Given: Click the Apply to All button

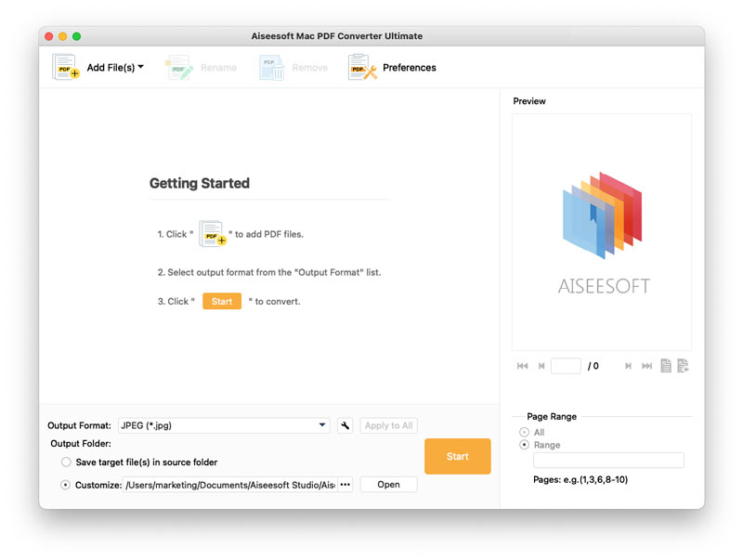Looking at the screenshot, I should click(388, 425).
